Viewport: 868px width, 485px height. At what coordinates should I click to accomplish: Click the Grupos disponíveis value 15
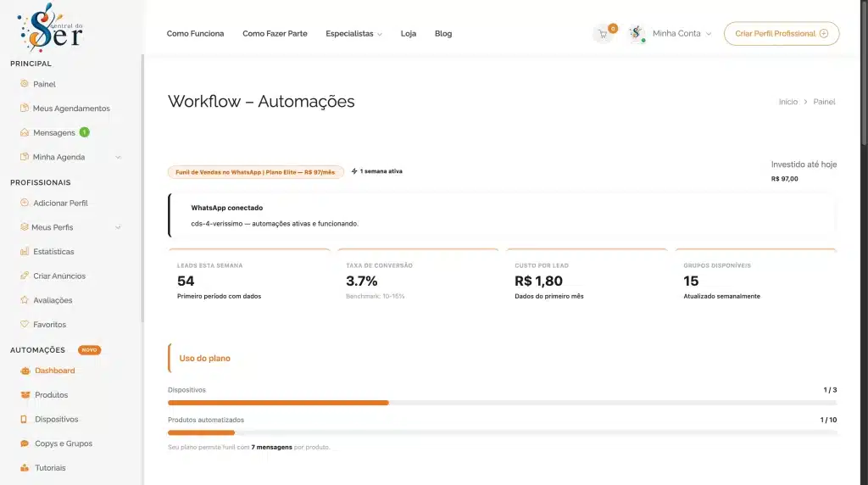coord(691,282)
